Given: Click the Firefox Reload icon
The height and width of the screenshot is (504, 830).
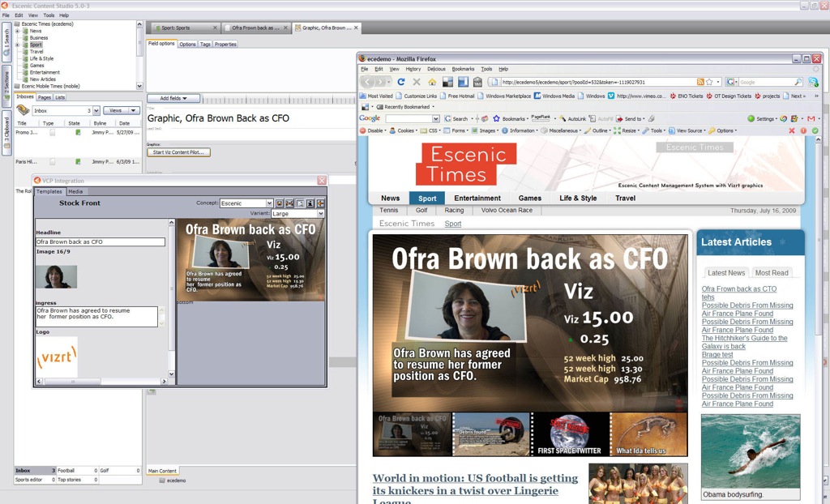Looking at the screenshot, I should click(400, 82).
